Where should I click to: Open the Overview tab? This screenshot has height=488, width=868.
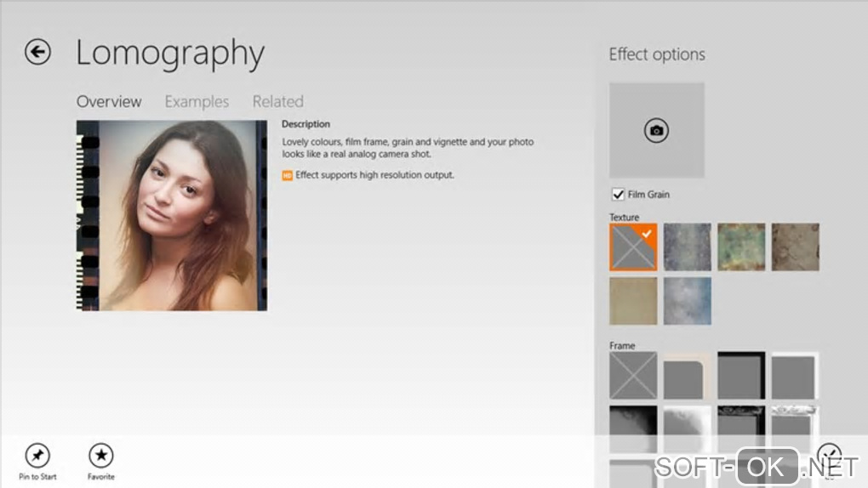109,102
